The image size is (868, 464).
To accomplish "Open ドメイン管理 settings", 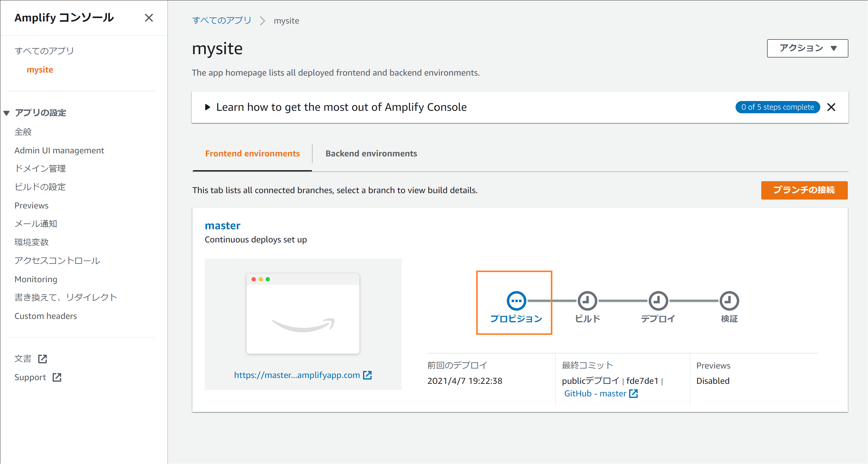I will 40,169.
